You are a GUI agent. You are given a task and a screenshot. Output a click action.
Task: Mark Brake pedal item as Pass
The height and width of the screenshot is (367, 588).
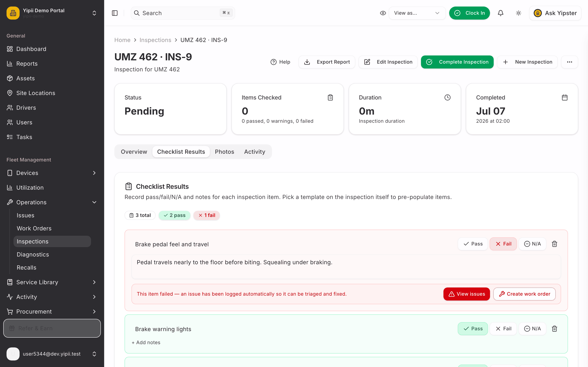[473, 244]
